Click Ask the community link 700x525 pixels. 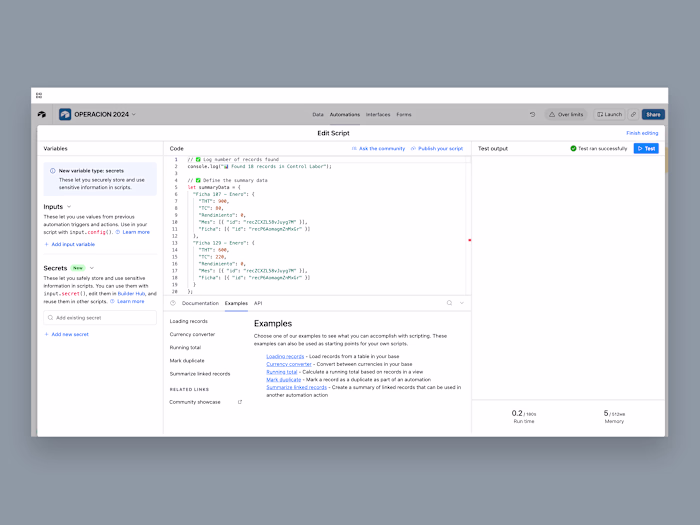[x=378, y=149]
